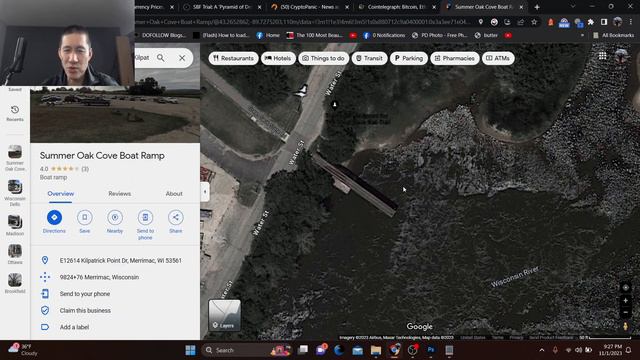
Task: Open the Wisconsin Dells recent thumbnail
Action: [x=15, y=187]
